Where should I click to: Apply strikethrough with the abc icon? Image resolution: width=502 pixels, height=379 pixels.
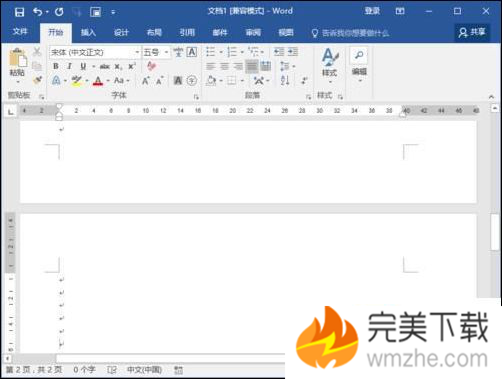(105, 66)
